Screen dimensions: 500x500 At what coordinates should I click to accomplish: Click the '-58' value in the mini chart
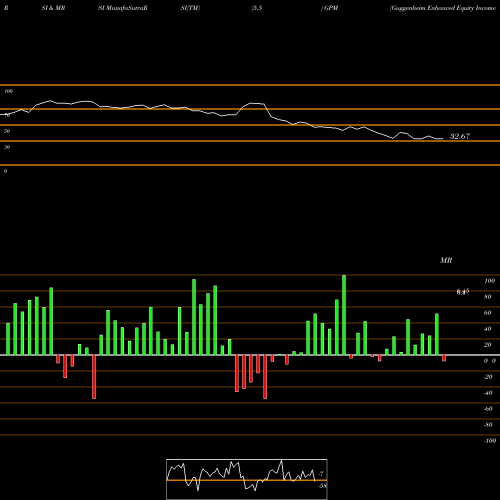(322, 486)
